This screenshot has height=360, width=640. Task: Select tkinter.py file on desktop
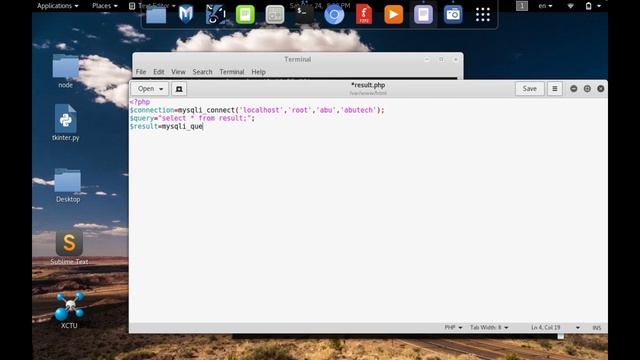pyautogui.click(x=66, y=123)
